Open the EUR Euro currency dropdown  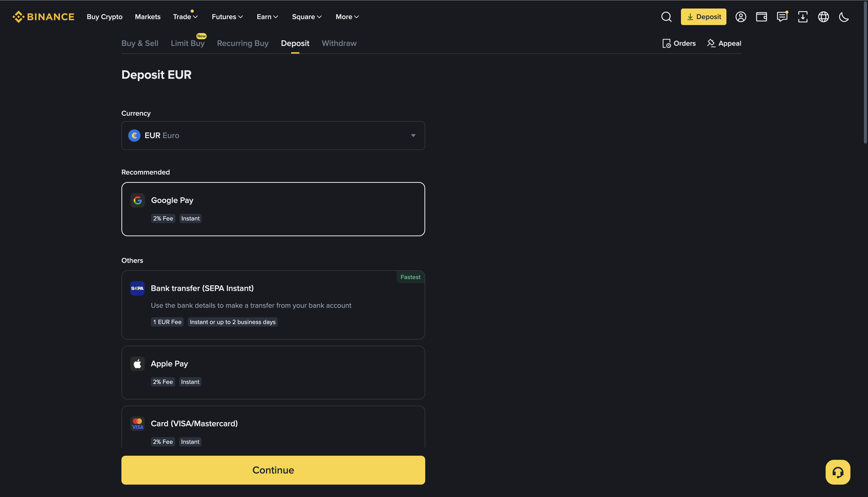pyautogui.click(x=273, y=136)
